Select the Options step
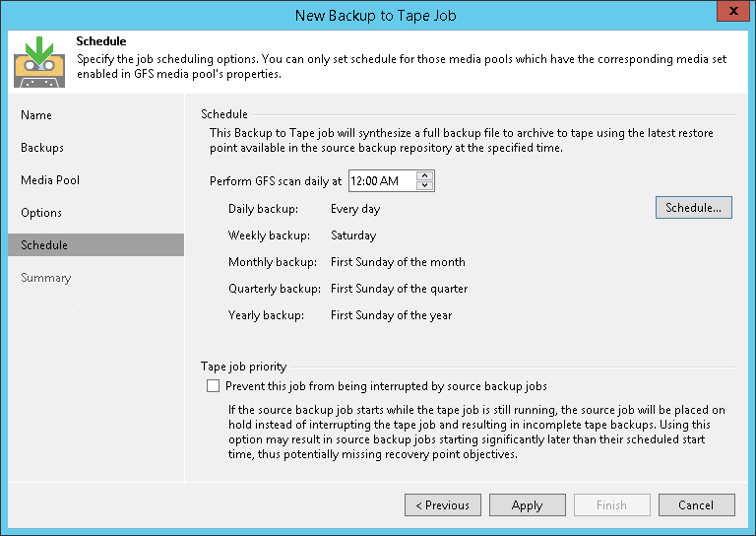This screenshot has width=756, height=536. [x=41, y=213]
